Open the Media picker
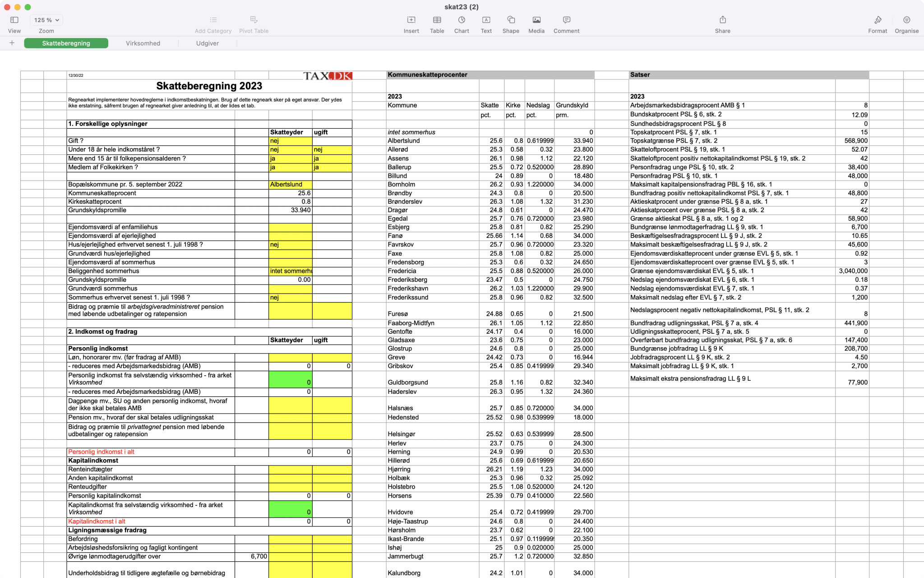924x578 pixels. [x=536, y=20]
